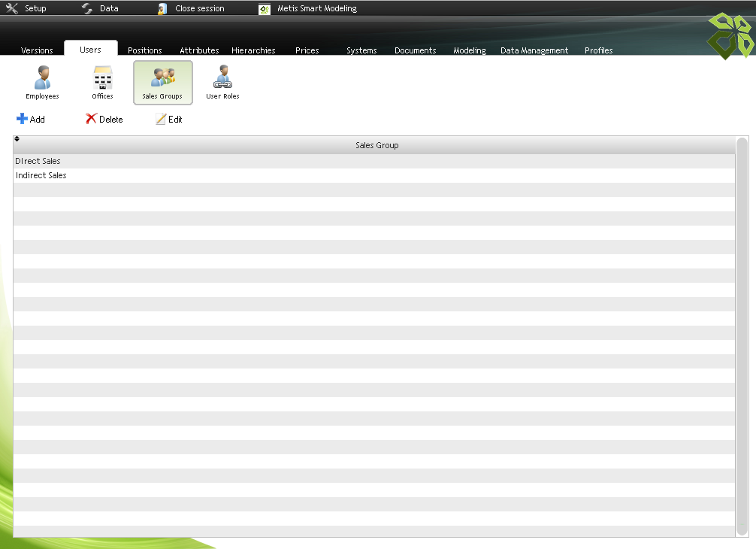Select the Indirect Sales row
The height and width of the screenshot is (549, 756).
[41, 175]
